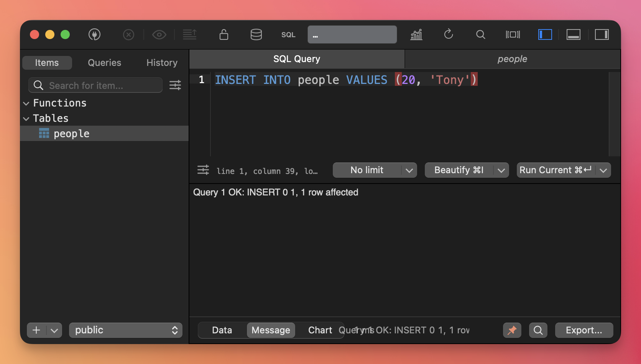The width and height of the screenshot is (641, 364).
Task: Open the No limit dropdown
Action: (x=375, y=170)
